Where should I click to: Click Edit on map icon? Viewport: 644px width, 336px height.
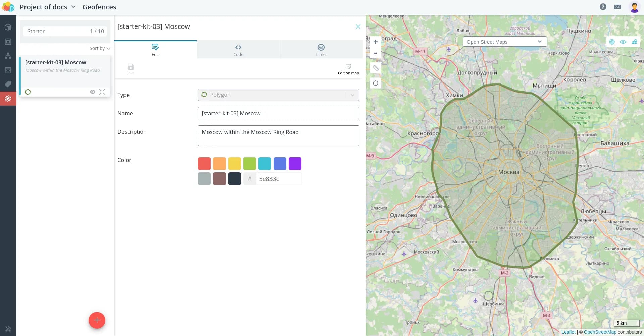[x=348, y=68]
